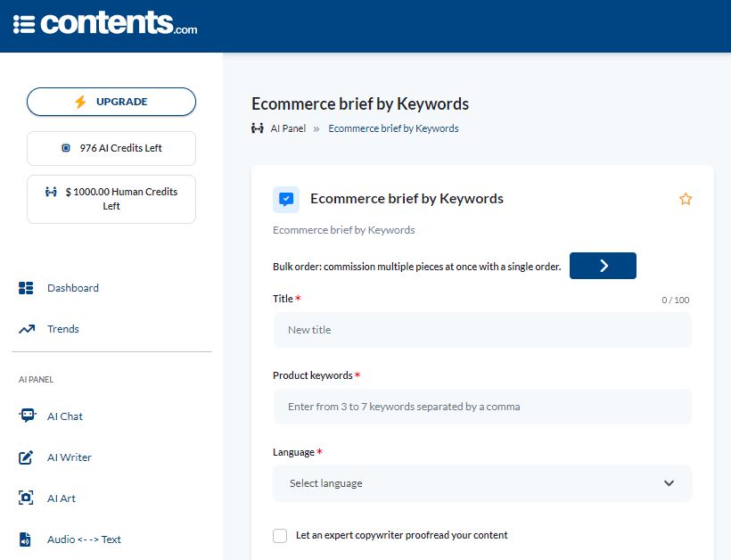Open the Select language dropdown
Image resolution: width=731 pixels, height=560 pixels.
(482, 483)
